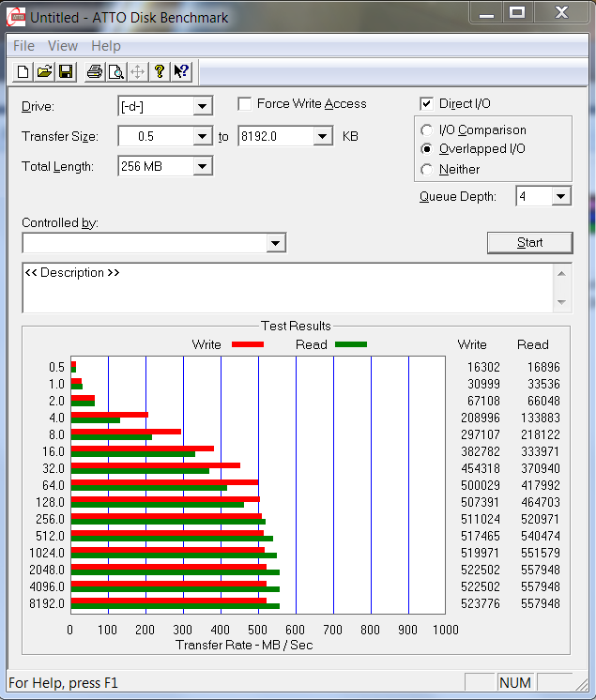This screenshot has height=700, width=596.
Task: Enable the Force Write Access checkbox
Action: tap(246, 104)
